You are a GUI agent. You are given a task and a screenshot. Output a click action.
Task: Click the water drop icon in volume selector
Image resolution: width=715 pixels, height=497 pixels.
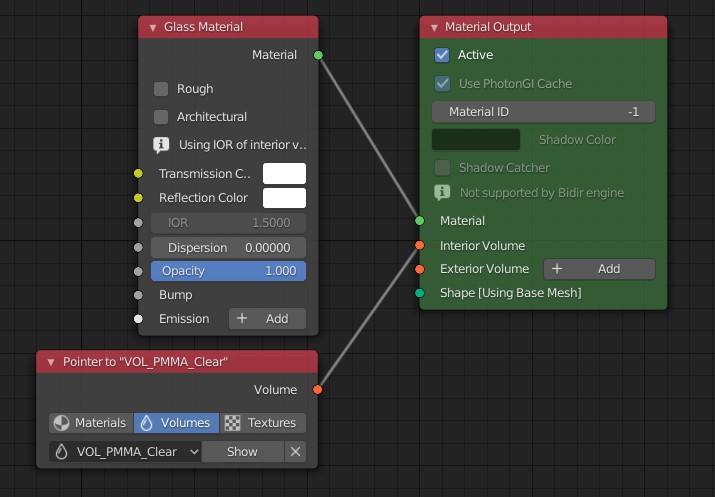pos(62,452)
